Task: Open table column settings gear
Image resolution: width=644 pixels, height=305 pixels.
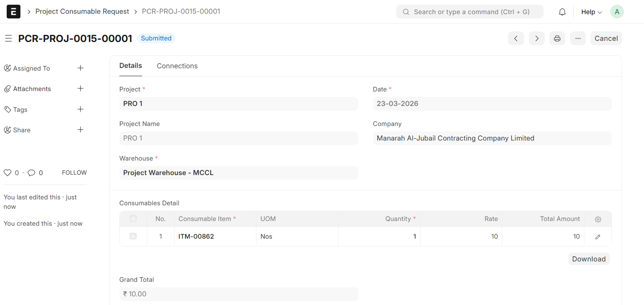Action: (598, 219)
